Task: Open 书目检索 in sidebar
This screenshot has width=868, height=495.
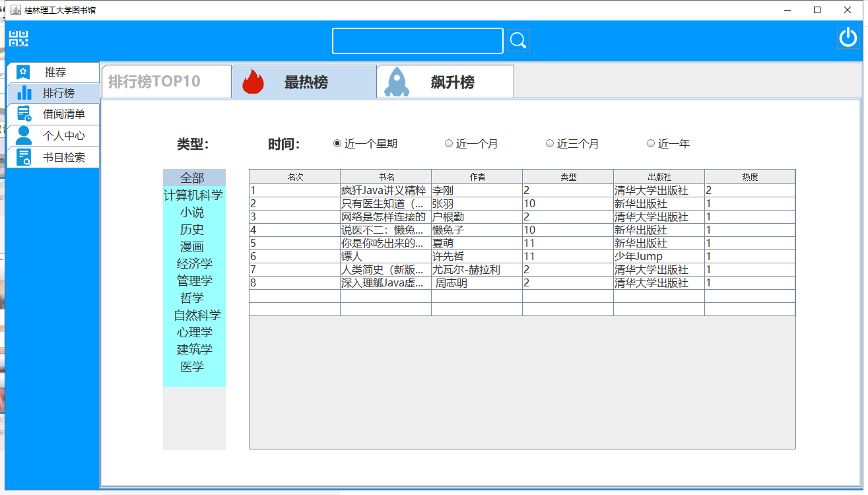Action: [x=53, y=158]
